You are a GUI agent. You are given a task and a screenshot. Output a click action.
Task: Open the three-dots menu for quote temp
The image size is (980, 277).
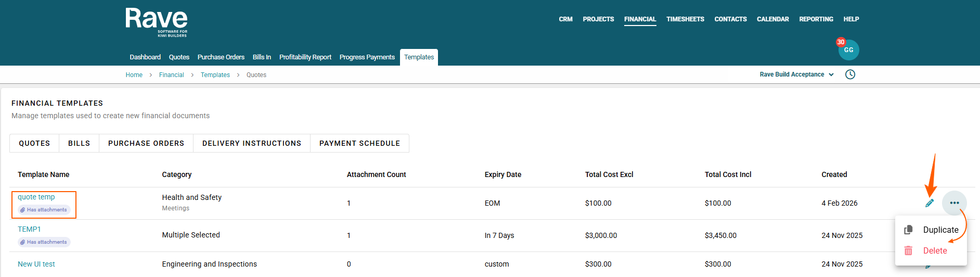point(954,203)
